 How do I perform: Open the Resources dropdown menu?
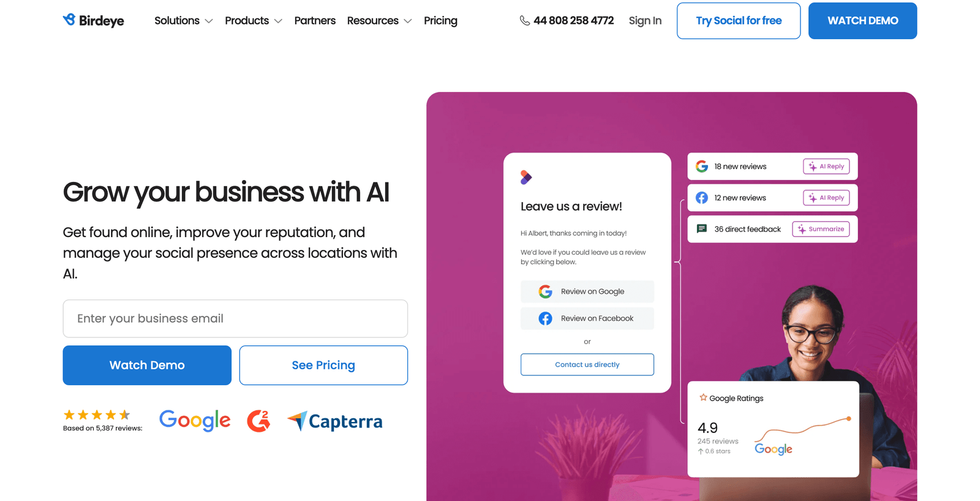coord(379,21)
